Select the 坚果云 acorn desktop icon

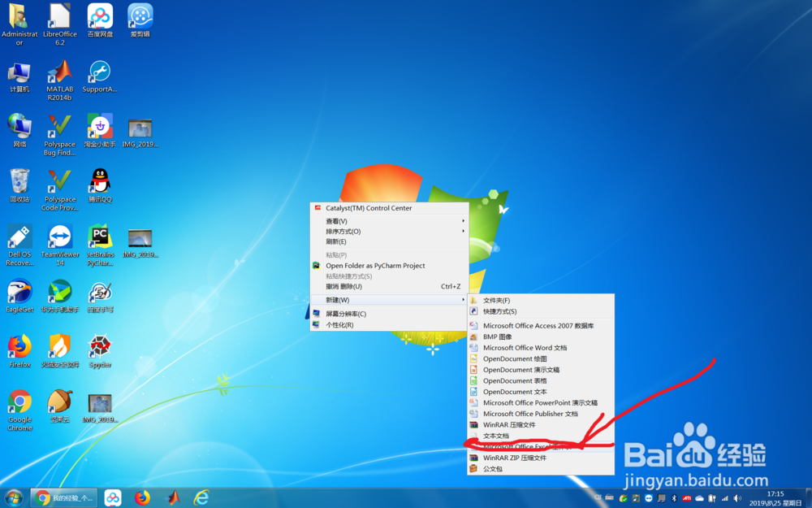point(59,406)
